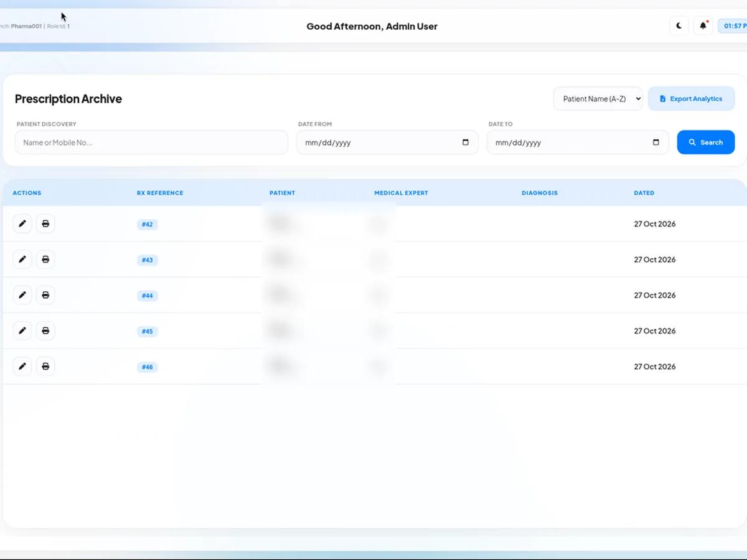Edit prescription #43 with pencil icon
This screenshot has height=560, width=747.
pos(22,259)
